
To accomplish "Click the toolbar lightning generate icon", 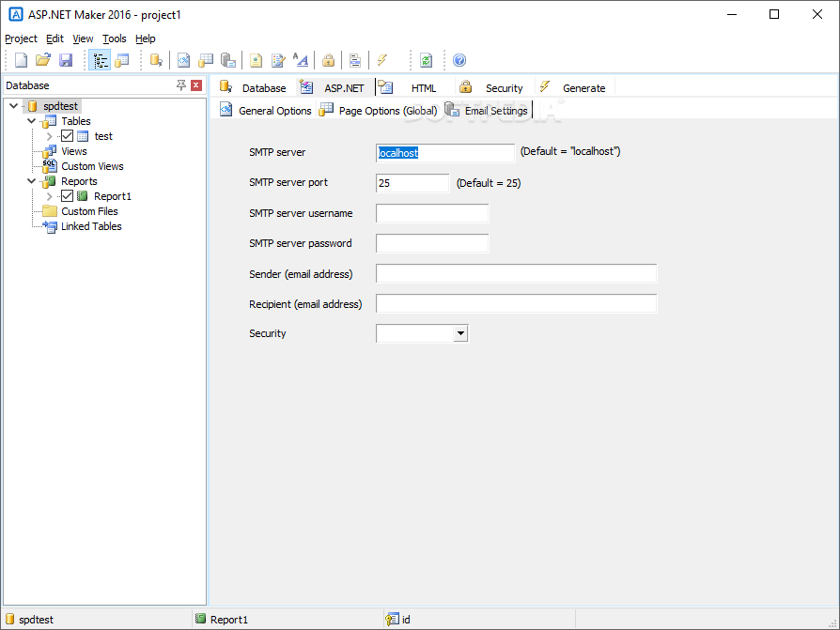I will [382, 60].
